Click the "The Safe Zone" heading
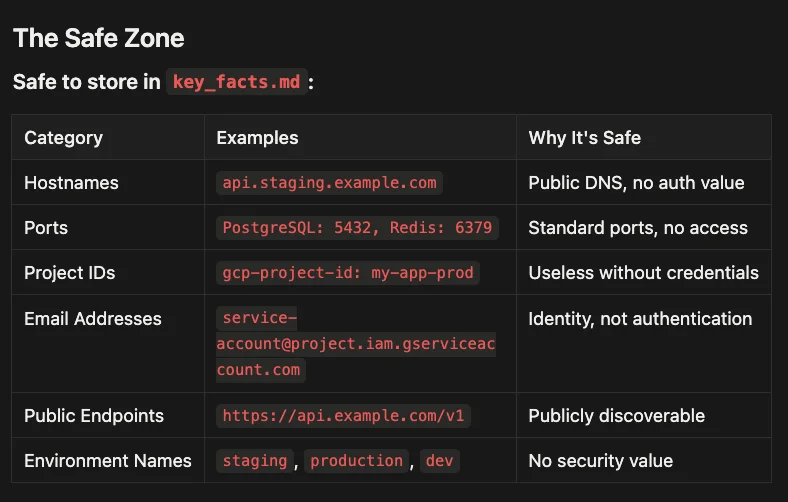This screenshot has width=788, height=502. click(x=98, y=39)
